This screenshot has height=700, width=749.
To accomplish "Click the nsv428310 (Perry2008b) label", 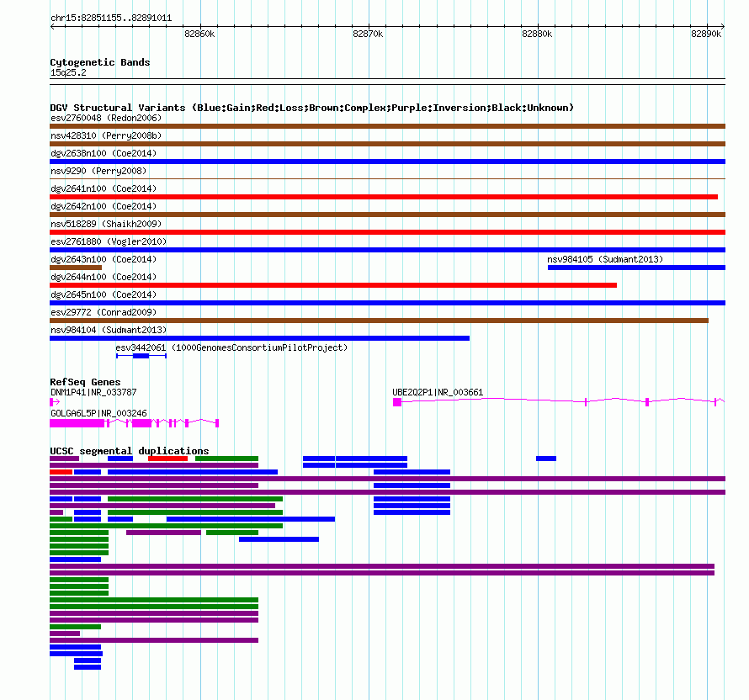I will (106, 135).
